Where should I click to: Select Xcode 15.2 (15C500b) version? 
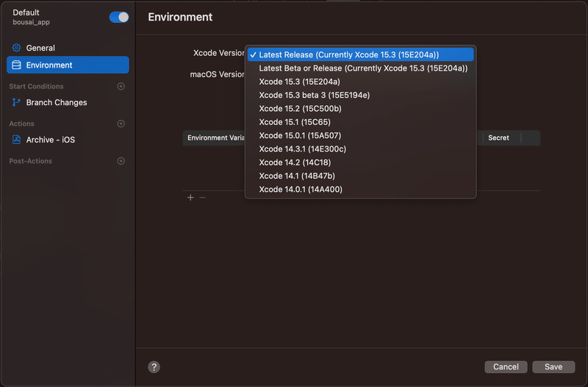tap(300, 109)
